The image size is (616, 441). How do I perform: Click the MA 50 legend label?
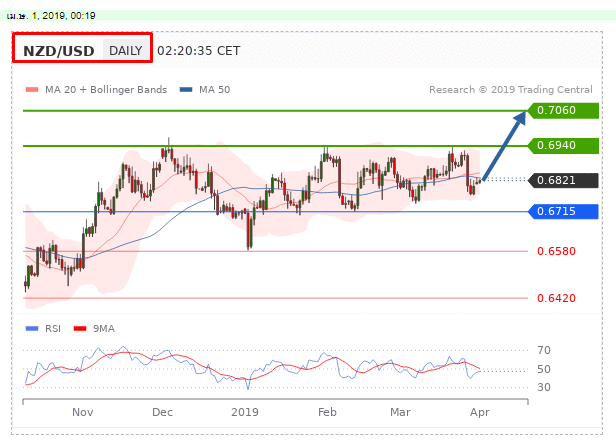coord(214,90)
